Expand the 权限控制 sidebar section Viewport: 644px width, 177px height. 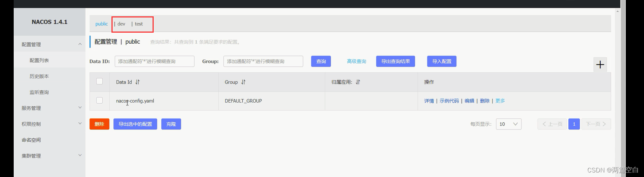[49, 124]
